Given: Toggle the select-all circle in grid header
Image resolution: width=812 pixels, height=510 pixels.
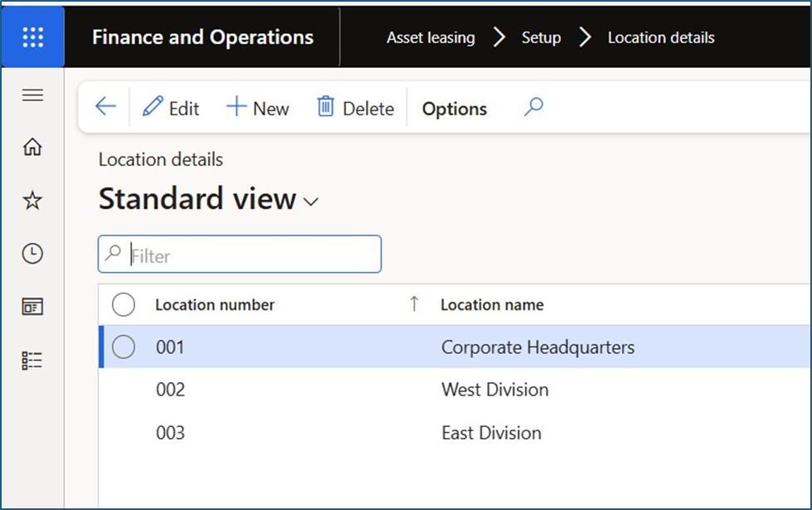Looking at the screenshot, I should (124, 305).
